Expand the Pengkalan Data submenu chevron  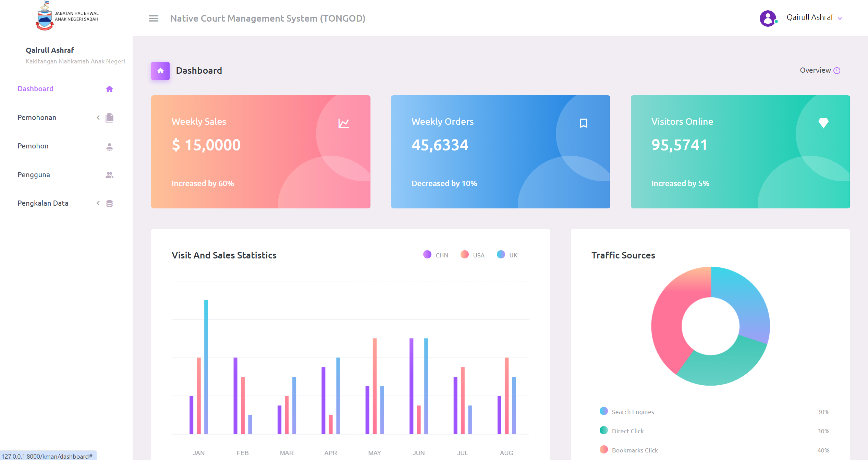(98, 203)
